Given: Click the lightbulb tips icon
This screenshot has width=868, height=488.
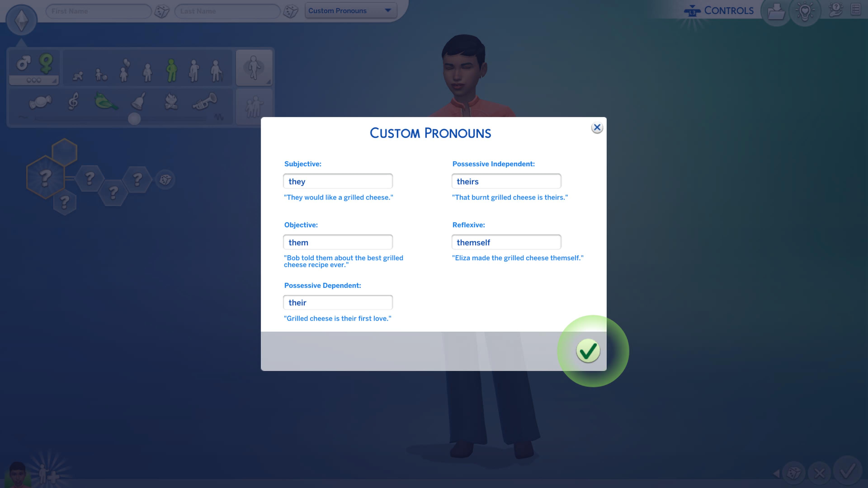Looking at the screenshot, I should (x=805, y=12).
